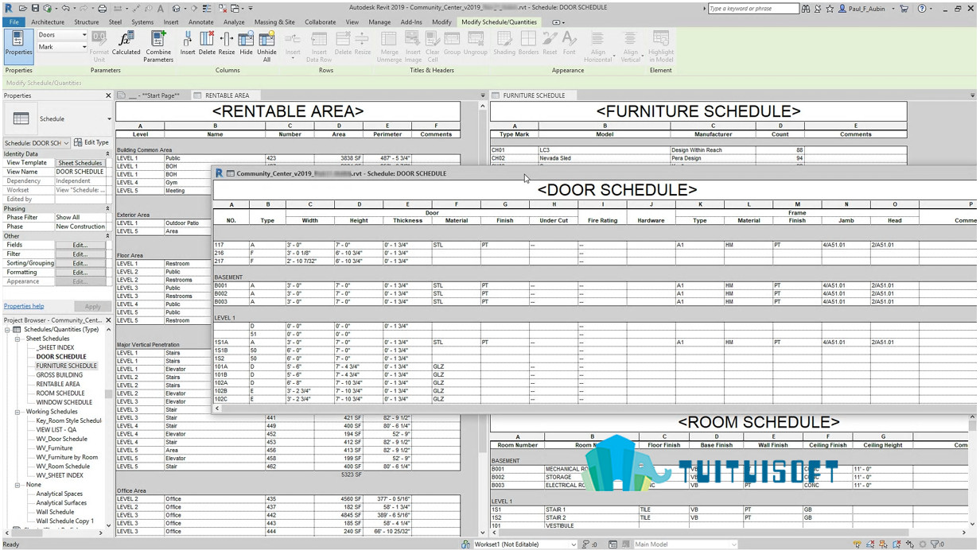This screenshot has width=980, height=550.
Task: Click the Combine Parameters icon
Action: pyautogui.click(x=158, y=46)
